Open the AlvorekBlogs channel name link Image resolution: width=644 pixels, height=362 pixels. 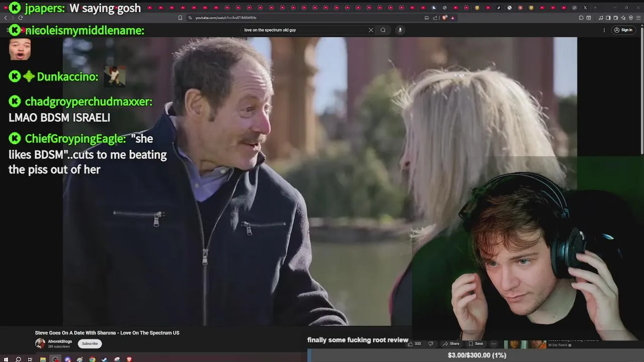coord(60,341)
